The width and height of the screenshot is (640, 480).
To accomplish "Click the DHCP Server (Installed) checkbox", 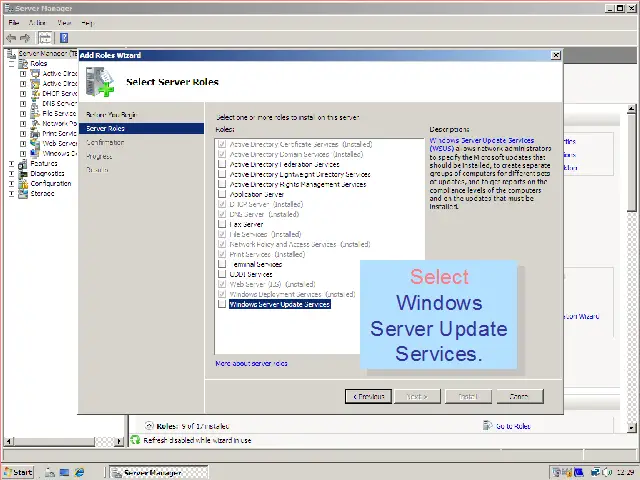I will pyautogui.click(x=222, y=204).
